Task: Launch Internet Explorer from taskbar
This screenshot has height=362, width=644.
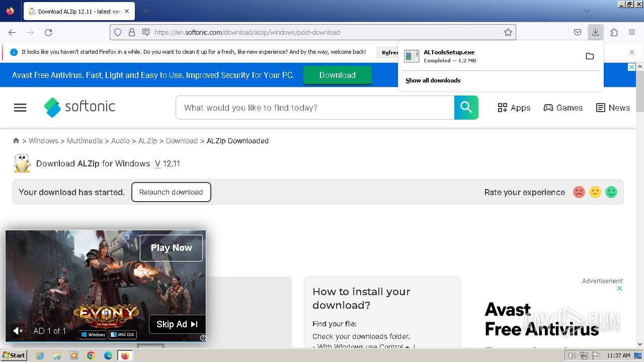Action: click(40, 355)
